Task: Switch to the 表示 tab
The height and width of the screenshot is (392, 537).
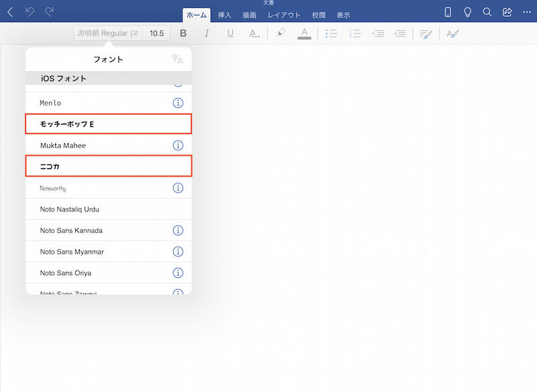Action: click(x=343, y=15)
